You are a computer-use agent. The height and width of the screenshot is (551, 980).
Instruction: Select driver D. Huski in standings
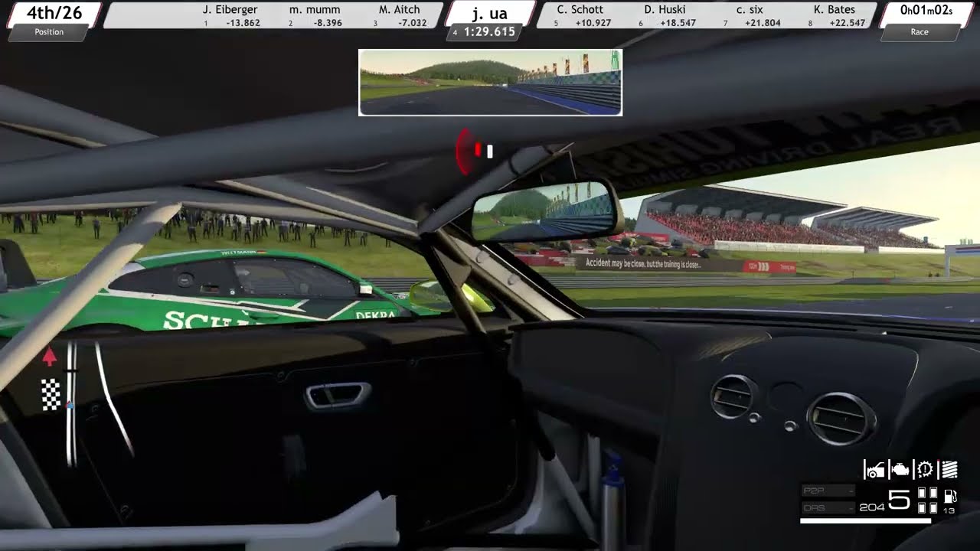tap(665, 10)
